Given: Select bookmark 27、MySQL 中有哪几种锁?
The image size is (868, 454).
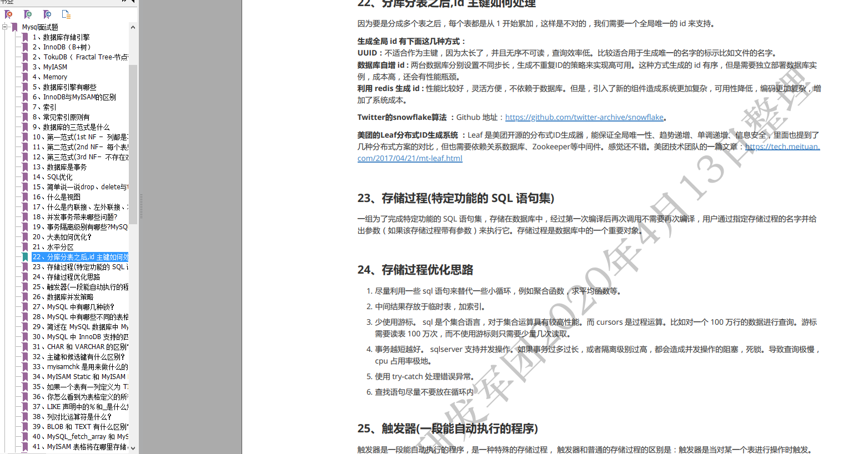Looking at the screenshot, I should coord(73,307).
